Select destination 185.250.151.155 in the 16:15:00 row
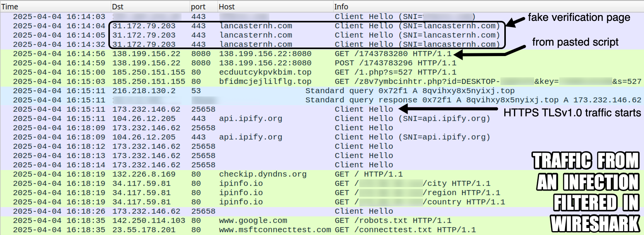 pos(149,72)
